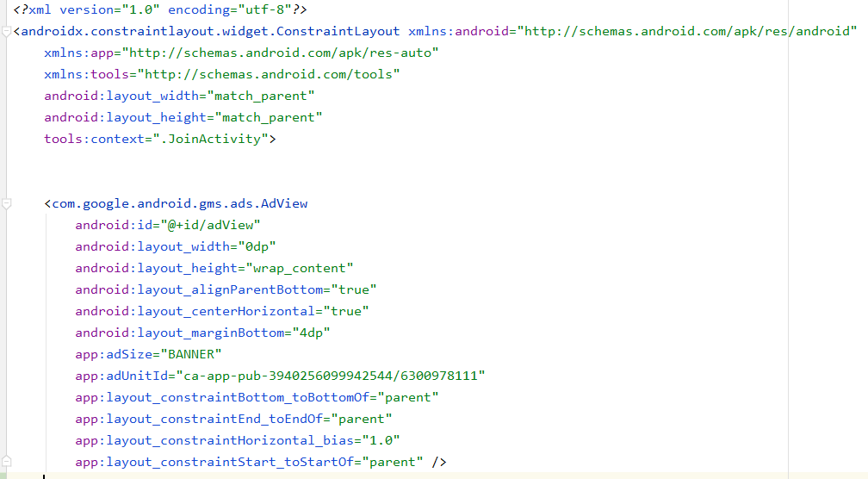This screenshot has width=868, height=479.
Task: Click com.google.android.gms.ads.AdView tag name
Action: click(179, 204)
